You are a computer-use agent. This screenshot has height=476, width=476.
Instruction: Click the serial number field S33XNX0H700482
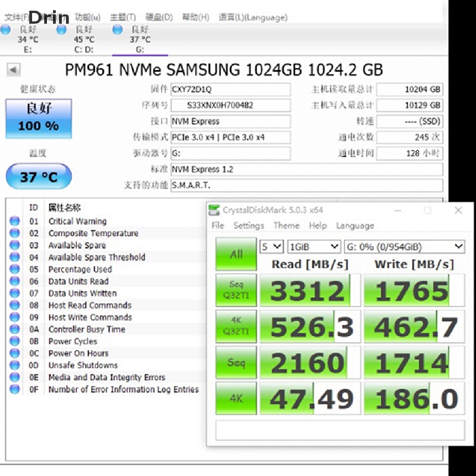click(231, 106)
